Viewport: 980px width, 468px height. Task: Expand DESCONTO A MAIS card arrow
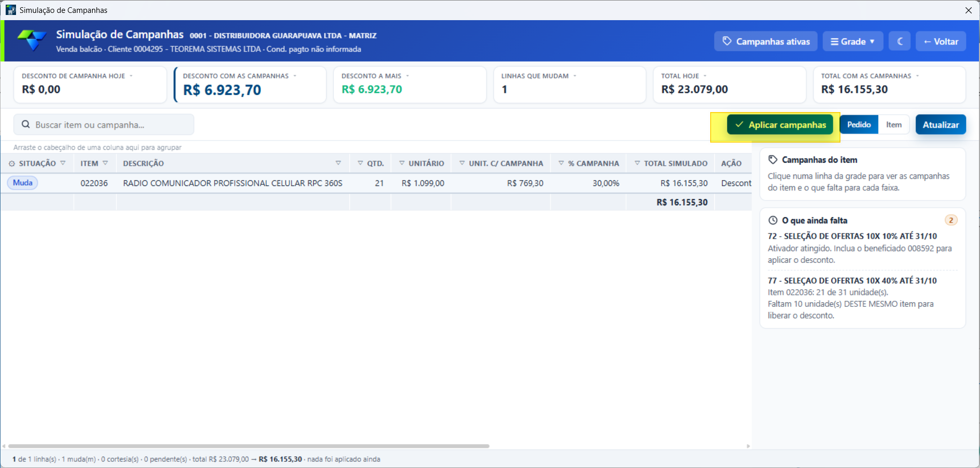pyautogui.click(x=407, y=76)
